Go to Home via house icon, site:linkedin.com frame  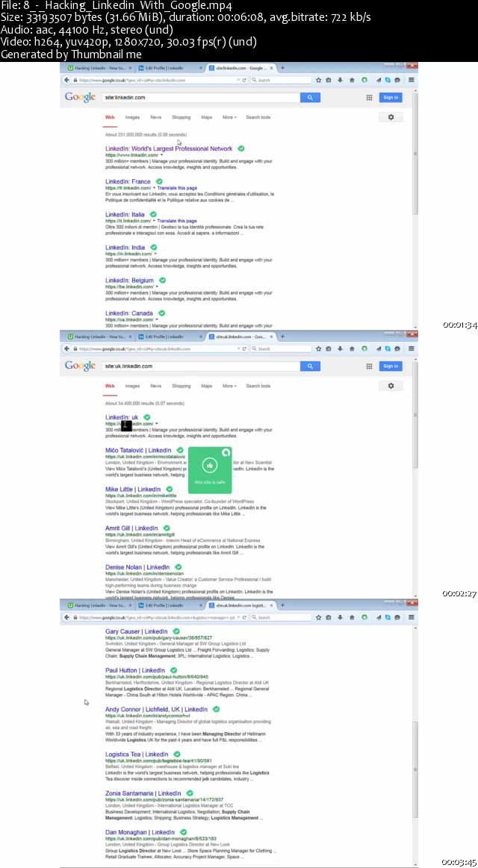(x=352, y=81)
